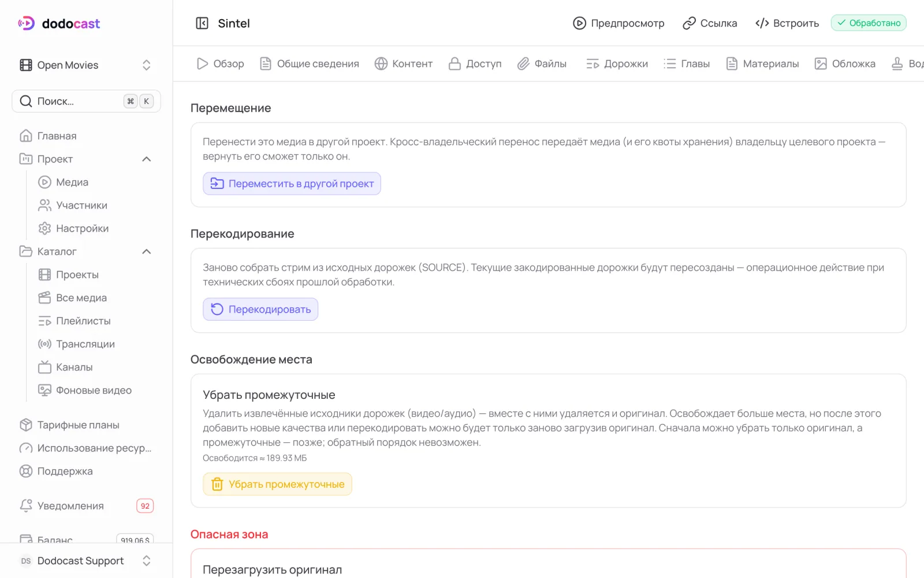Click the Обработано status badge

tap(869, 23)
